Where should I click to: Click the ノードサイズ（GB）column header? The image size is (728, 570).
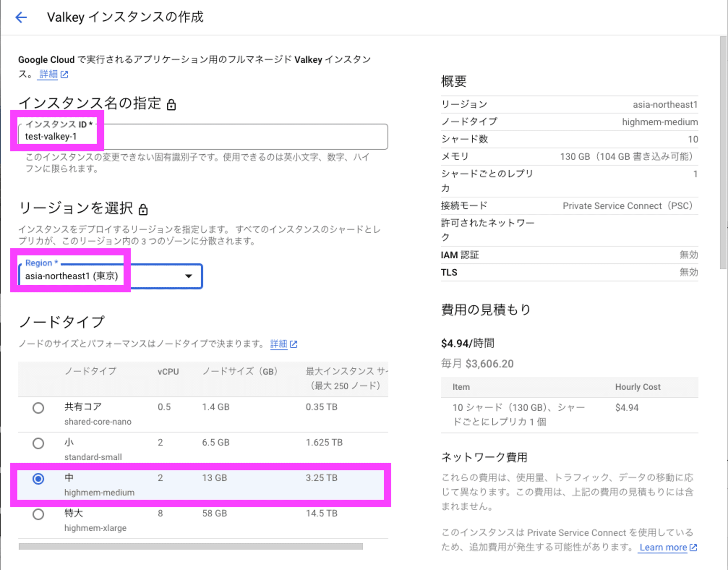click(x=240, y=371)
